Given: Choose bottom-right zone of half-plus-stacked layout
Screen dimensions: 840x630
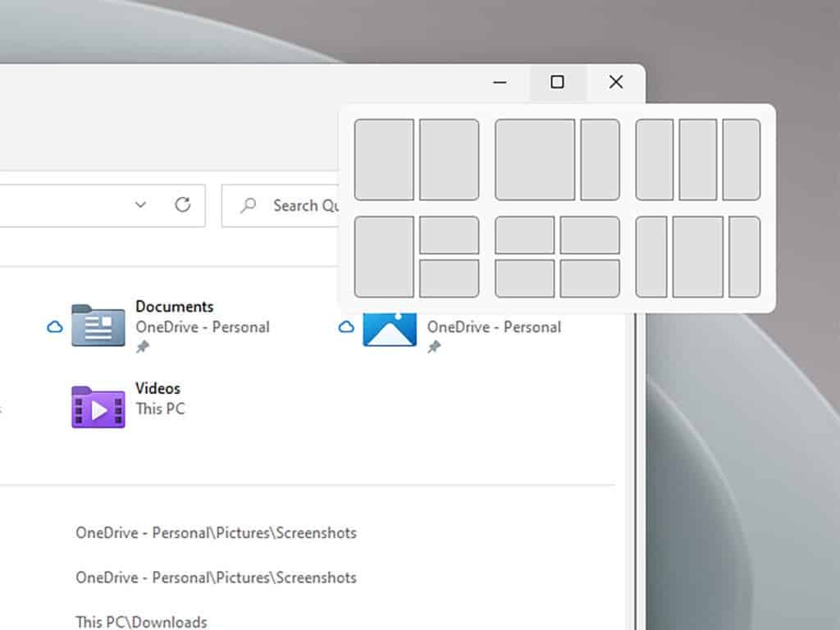Looking at the screenshot, I should click(449, 278).
